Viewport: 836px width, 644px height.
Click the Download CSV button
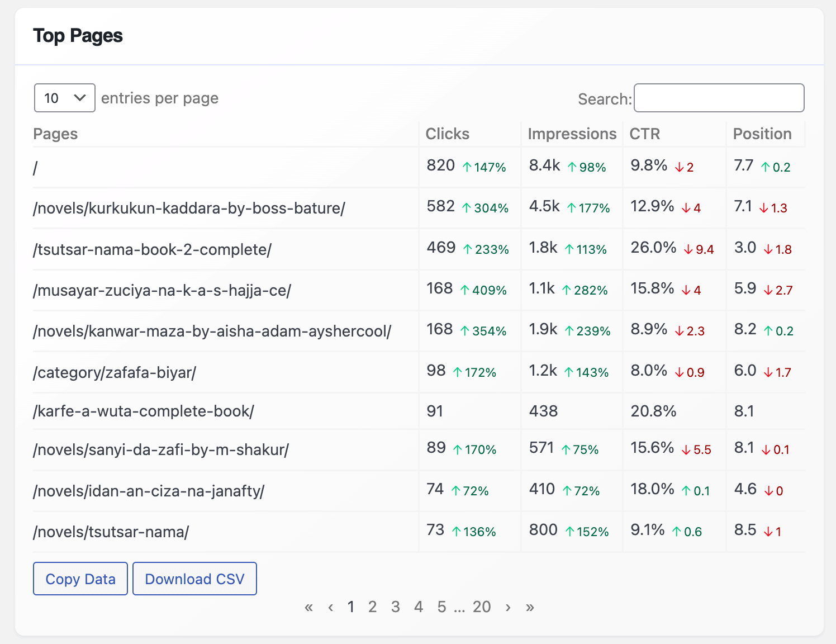pos(194,579)
